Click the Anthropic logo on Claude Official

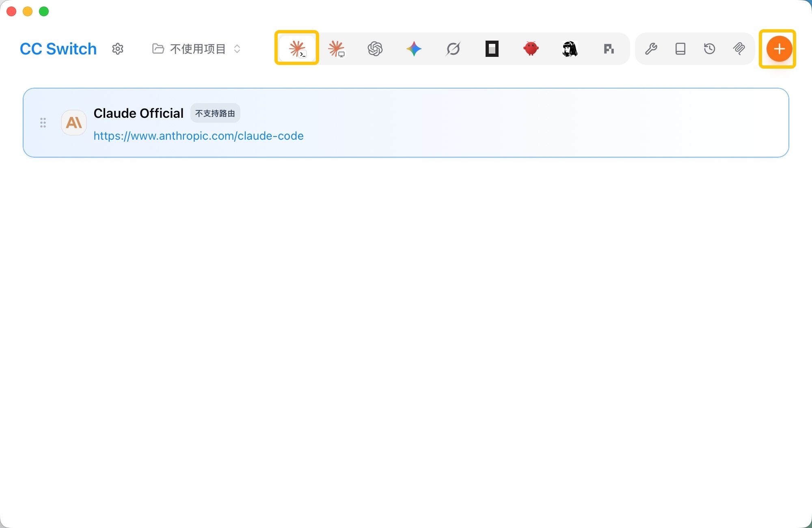[x=74, y=123]
